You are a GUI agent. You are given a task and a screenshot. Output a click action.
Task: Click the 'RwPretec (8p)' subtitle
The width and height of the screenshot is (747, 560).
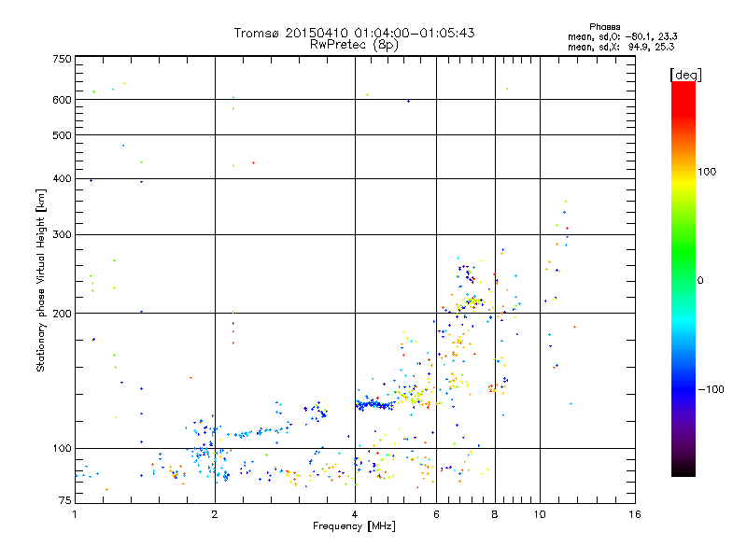coord(354,45)
